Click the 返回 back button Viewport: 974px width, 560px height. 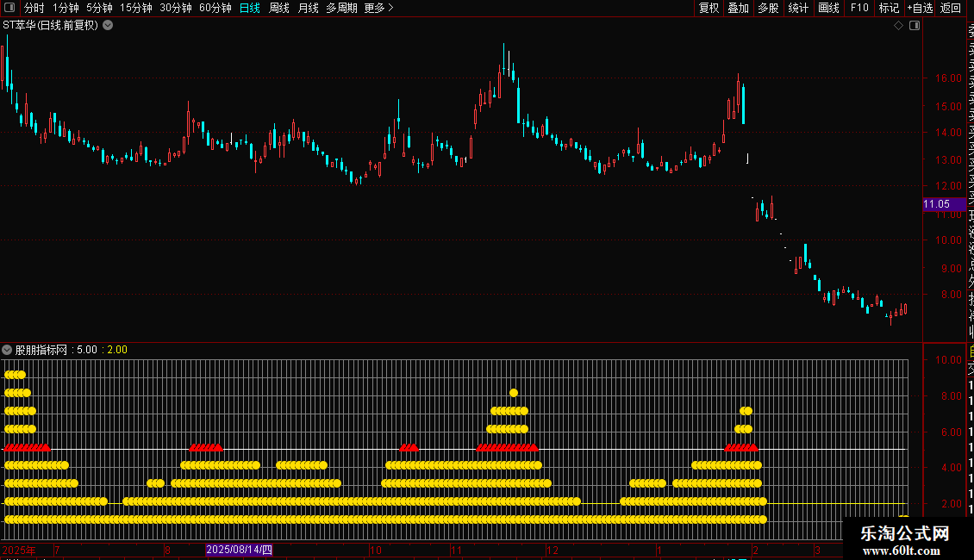(x=951, y=8)
